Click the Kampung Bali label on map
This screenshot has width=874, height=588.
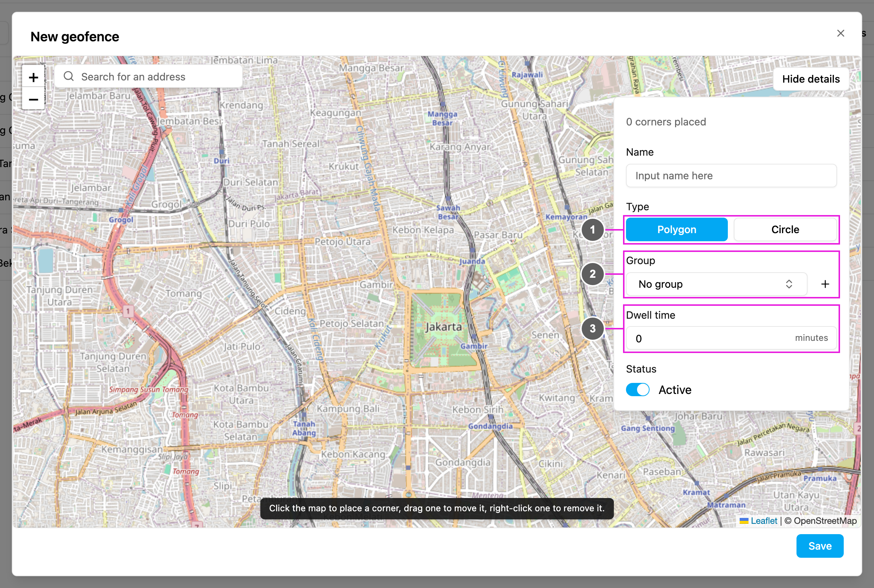click(348, 409)
